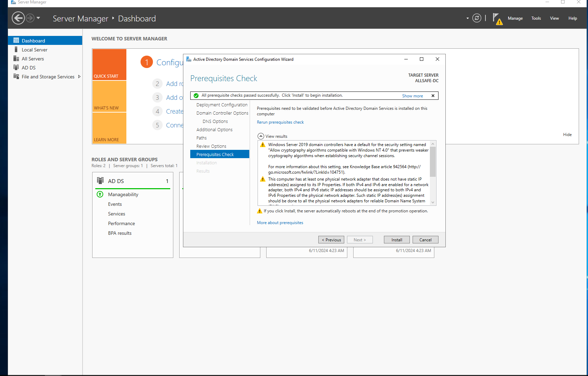Screen dimensions: 588x376
Task: Click the step 2 circle in the welcome tile
Action: pyautogui.click(x=157, y=84)
